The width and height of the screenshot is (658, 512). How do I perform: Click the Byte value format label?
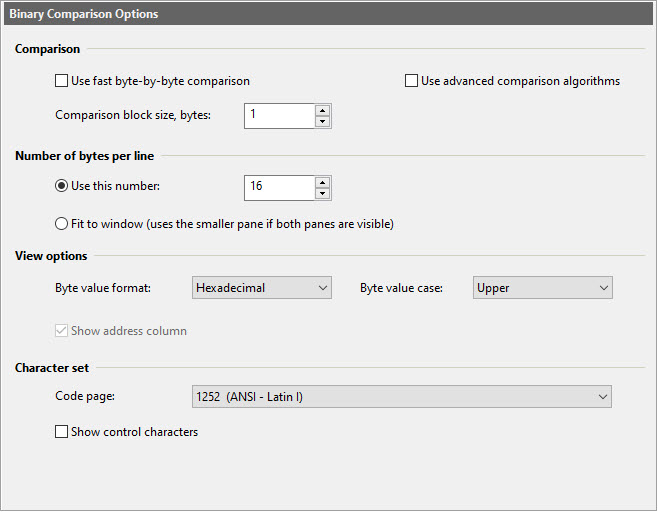[x=103, y=288]
